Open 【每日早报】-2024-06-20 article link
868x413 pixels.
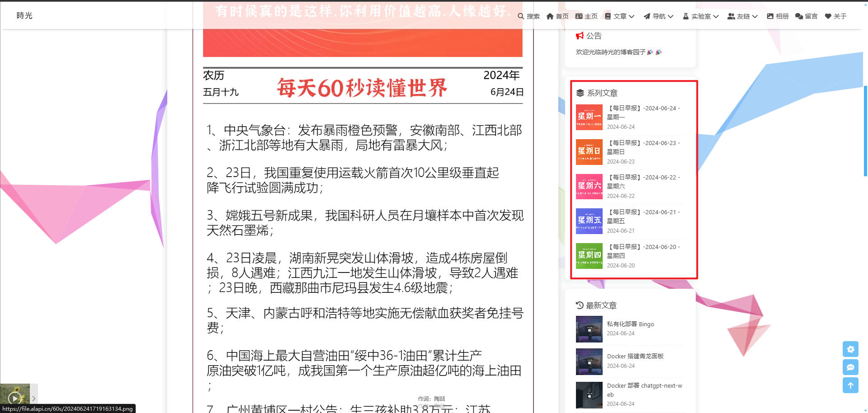pyautogui.click(x=644, y=251)
